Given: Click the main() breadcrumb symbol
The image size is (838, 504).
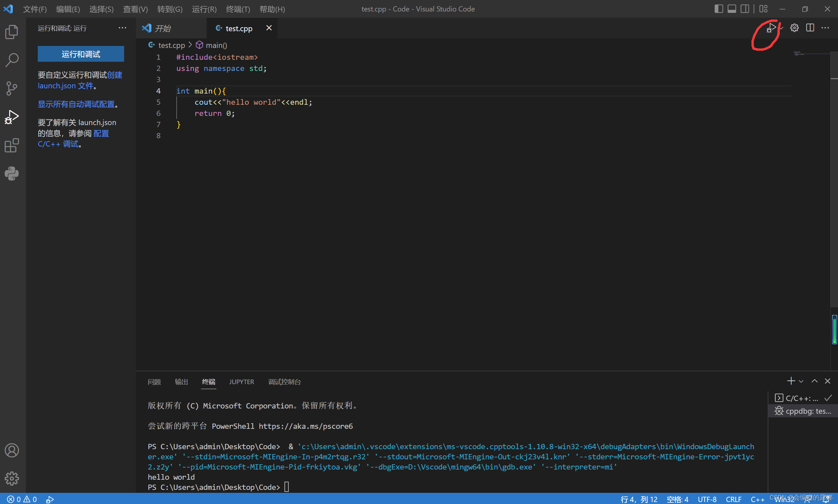Looking at the screenshot, I should point(211,45).
